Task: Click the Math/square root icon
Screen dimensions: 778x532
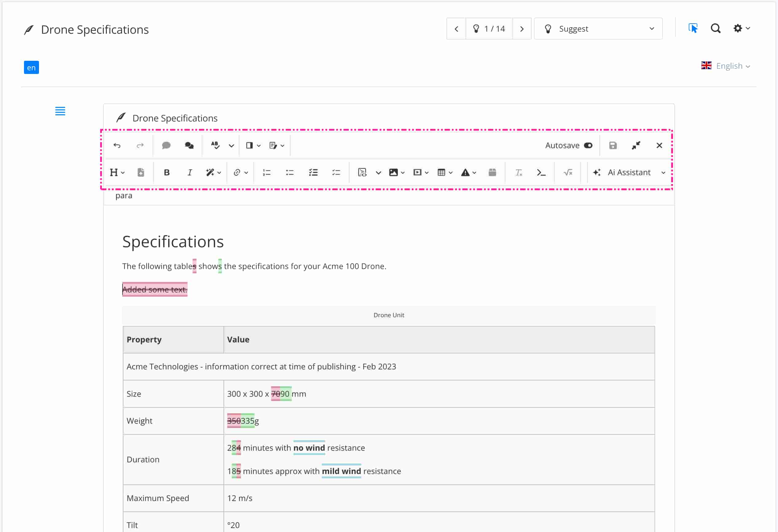Action: 567,172
